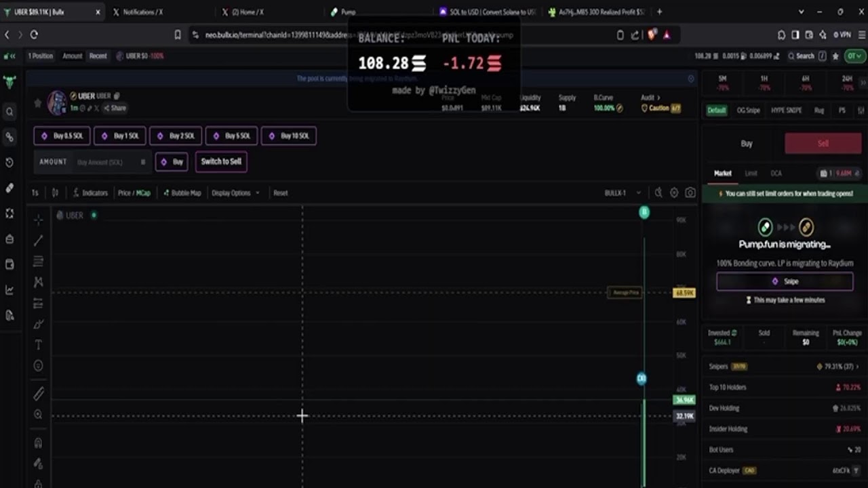Screen dimensions: 868x488
Task: Select the ruler measure tool
Action: pyautogui.click(x=38, y=393)
